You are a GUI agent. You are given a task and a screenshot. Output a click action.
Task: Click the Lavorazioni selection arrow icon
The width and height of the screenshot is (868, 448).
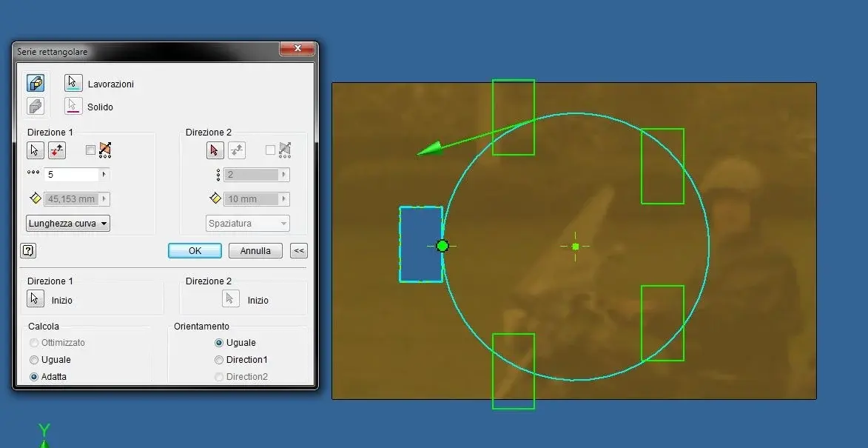coord(73,83)
